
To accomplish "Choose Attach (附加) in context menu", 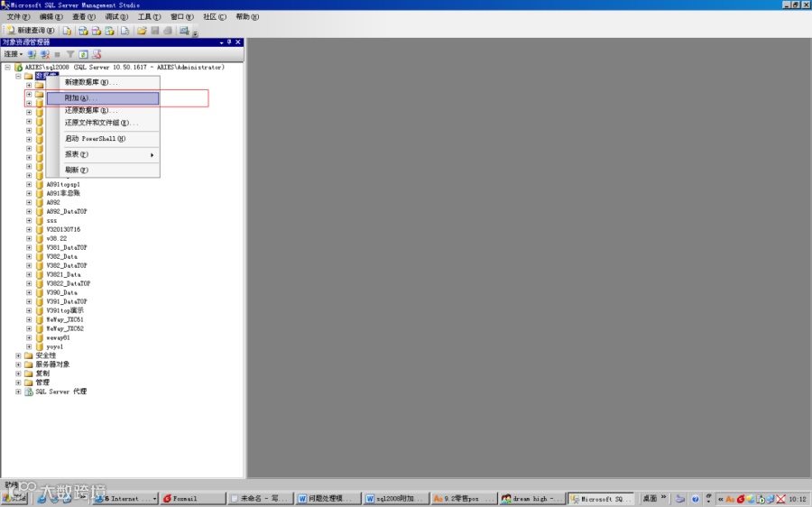I will click(103, 97).
